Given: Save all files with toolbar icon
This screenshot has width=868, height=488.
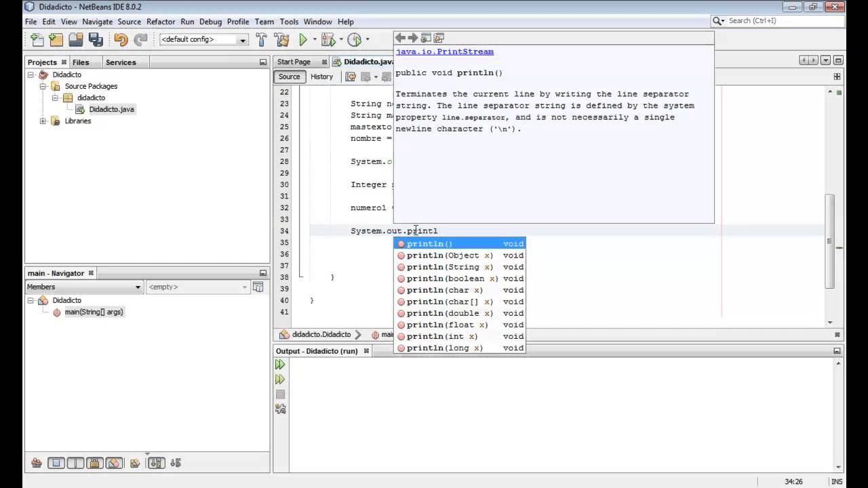Looking at the screenshot, I should [x=95, y=39].
